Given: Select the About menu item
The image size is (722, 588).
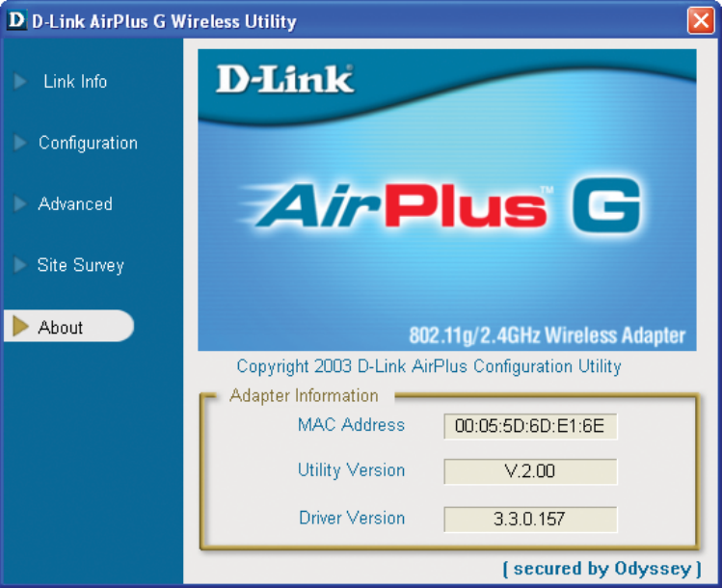Looking at the screenshot, I should point(68,326).
